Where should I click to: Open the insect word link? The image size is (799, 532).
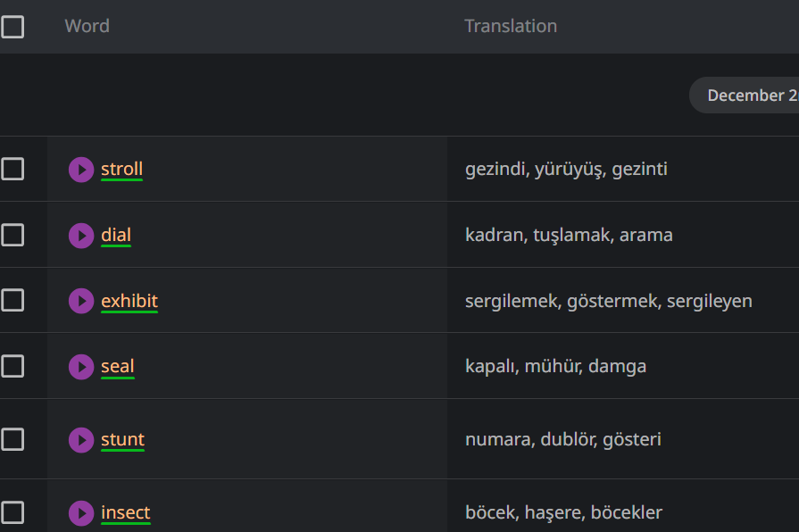coord(125,512)
